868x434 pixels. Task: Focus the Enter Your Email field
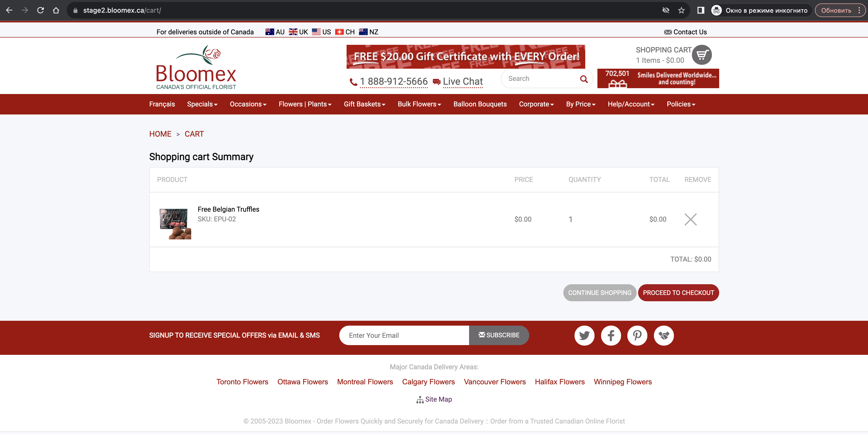pyautogui.click(x=404, y=335)
